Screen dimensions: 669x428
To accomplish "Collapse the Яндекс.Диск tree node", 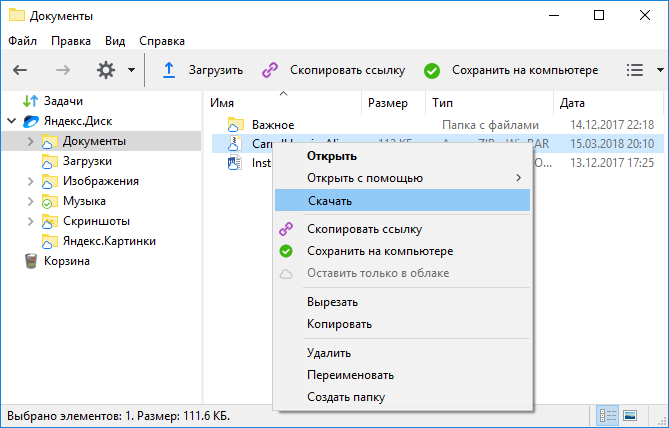I will [12, 121].
